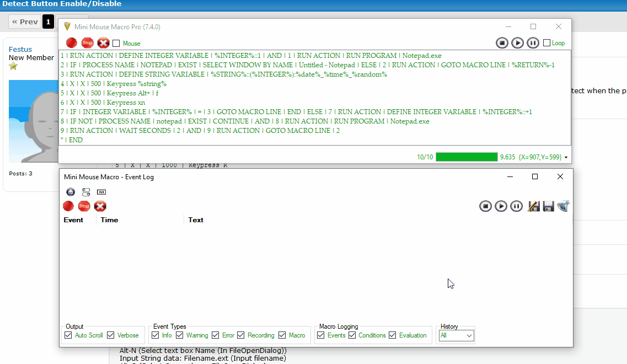The width and height of the screenshot is (627, 364).
Task: Enable the Mouse checkbox
Action: pyautogui.click(x=116, y=44)
